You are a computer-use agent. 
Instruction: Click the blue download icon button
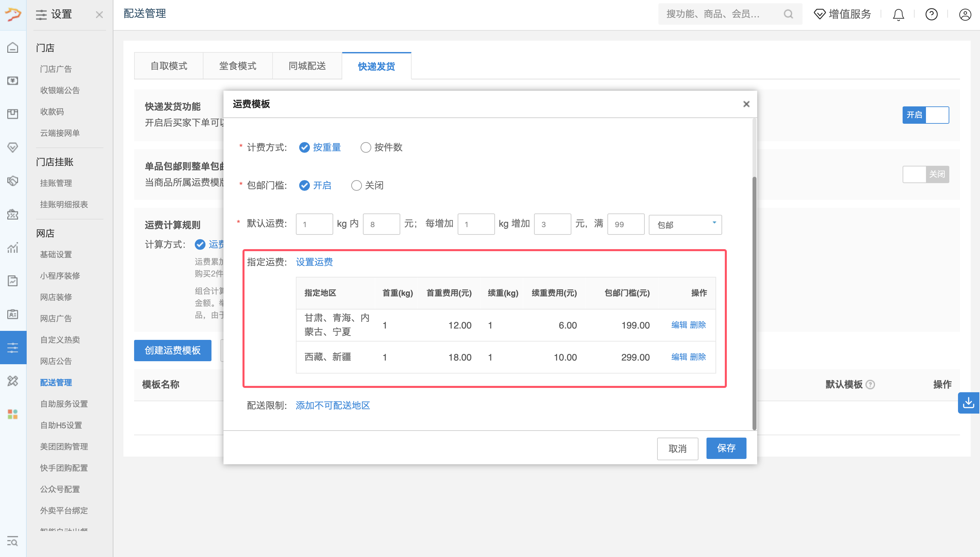coord(968,403)
